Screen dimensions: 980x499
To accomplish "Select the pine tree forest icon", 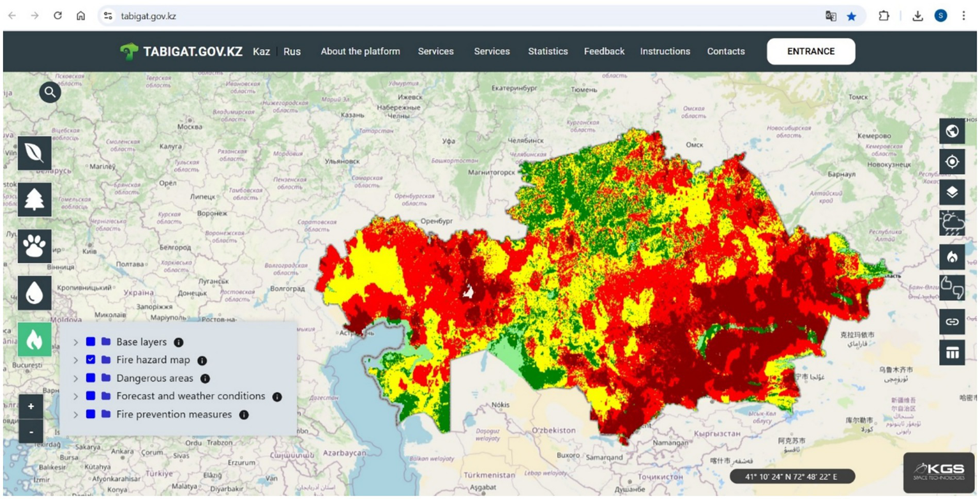I will [34, 200].
